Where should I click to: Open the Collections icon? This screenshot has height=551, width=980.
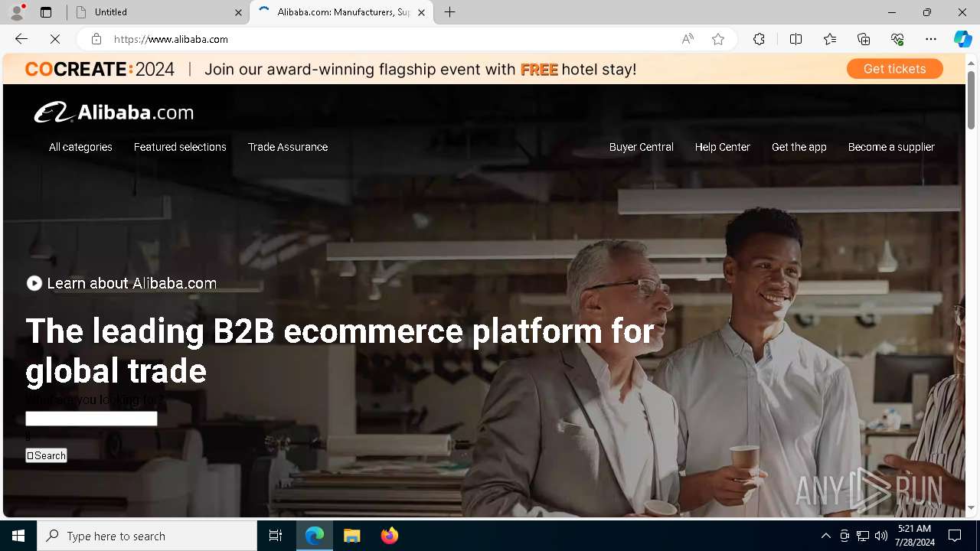tap(864, 39)
